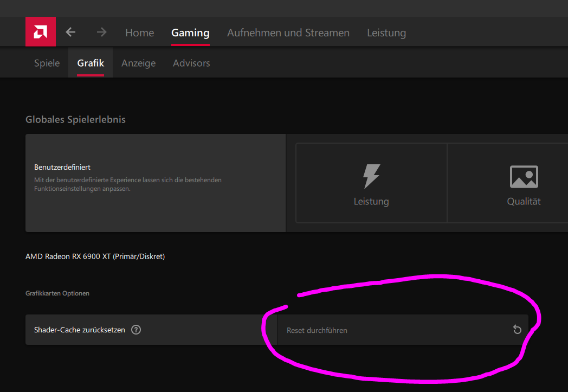The height and width of the screenshot is (392, 568).
Task: Click the Grafikkarten Optionen heading
Action: pyautogui.click(x=57, y=293)
